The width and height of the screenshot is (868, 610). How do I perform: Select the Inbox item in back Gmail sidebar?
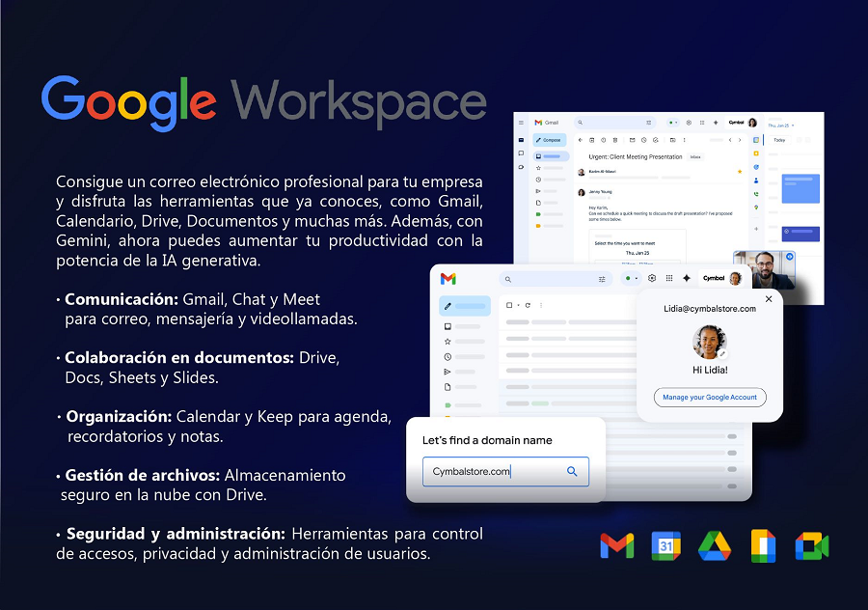[552, 156]
